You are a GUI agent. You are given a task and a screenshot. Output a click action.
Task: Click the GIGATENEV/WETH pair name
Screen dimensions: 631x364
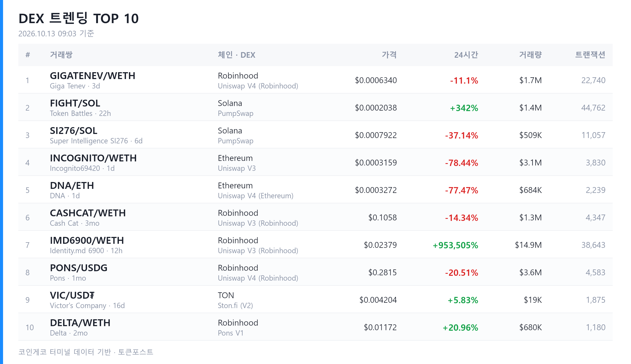click(93, 76)
